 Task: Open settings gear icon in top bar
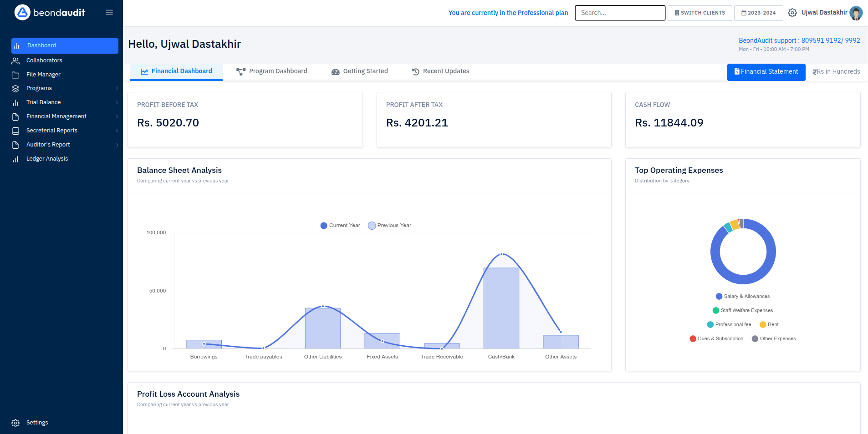pos(792,13)
